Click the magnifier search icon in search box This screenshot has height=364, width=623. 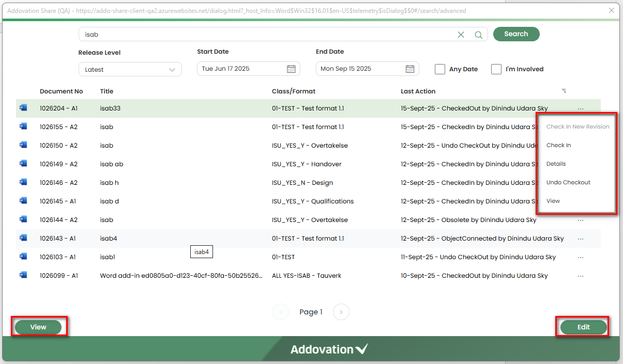point(478,35)
